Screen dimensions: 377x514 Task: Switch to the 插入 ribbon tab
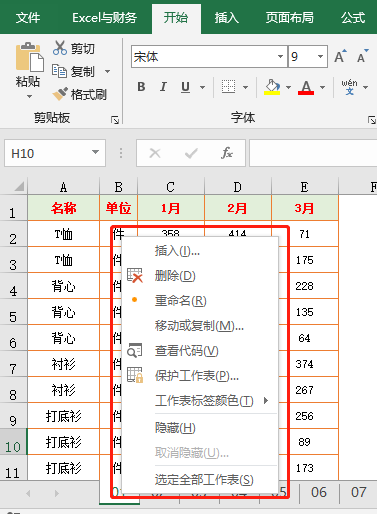click(x=226, y=18)
